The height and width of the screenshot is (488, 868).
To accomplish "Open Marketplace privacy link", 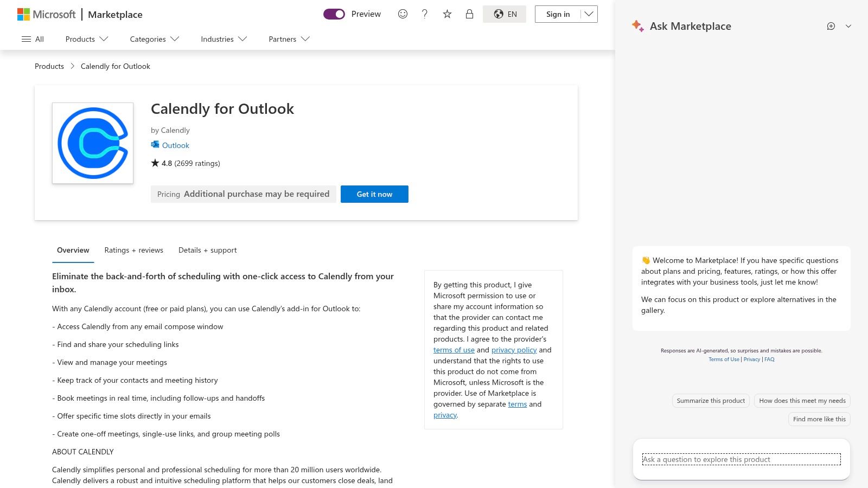I will (445, 415).
